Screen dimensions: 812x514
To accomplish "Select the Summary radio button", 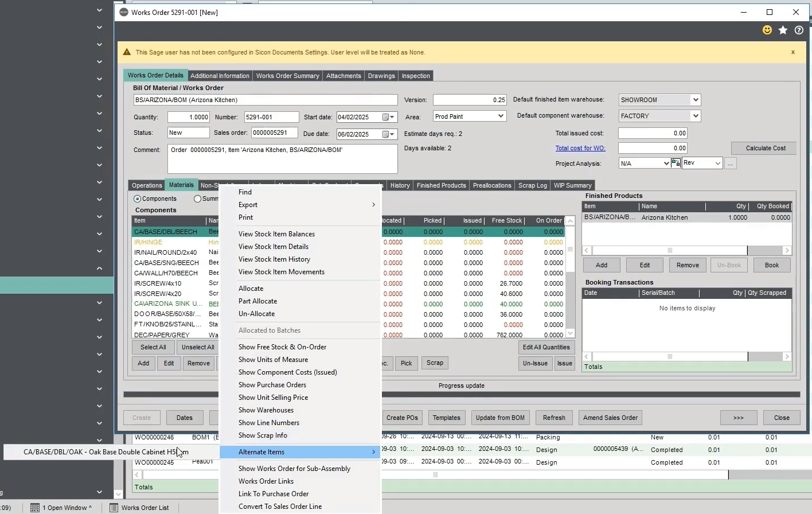I will click(197, 199).
